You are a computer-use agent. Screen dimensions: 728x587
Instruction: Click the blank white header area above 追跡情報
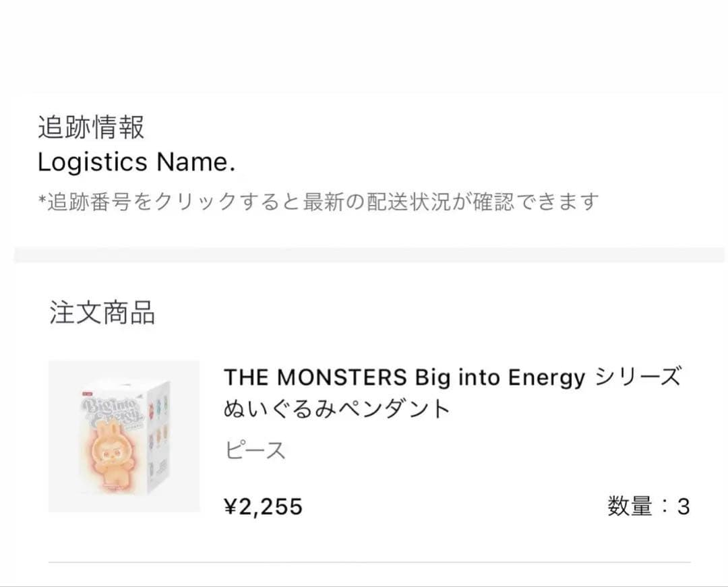click(x=364, y=47)
